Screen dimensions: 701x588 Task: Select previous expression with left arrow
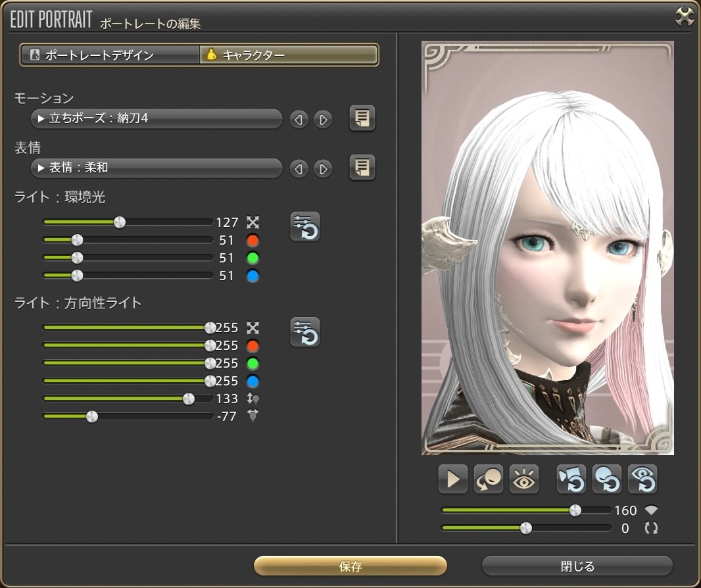click(299, 169)
